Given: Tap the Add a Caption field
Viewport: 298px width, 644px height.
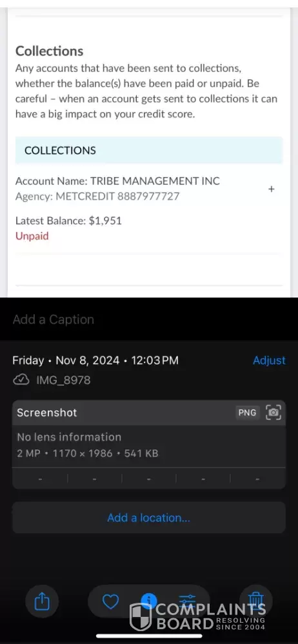Looking at the screenshot, I should [x=148, y=319].
